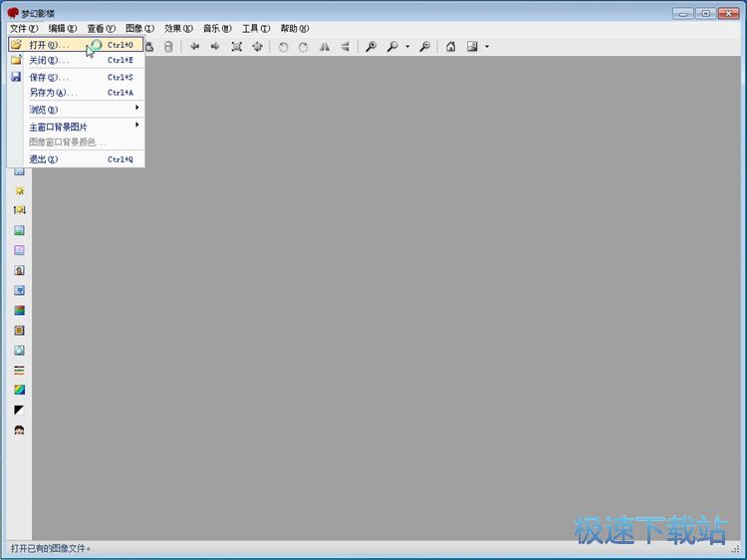Image resolution: width=747 pixels, height=560 pixels.
Task: Open dropdown arrow beside the picture icon
Action: click(x=486, y=46)
